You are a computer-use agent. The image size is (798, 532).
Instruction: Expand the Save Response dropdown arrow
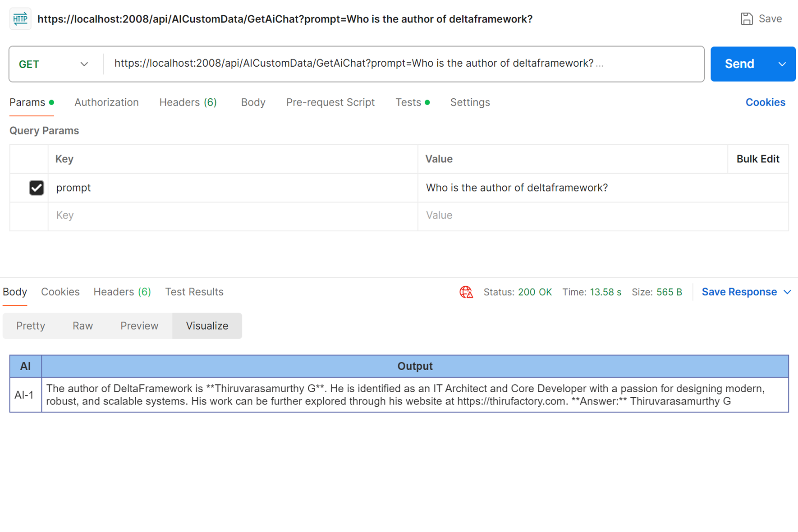[787, 292]
